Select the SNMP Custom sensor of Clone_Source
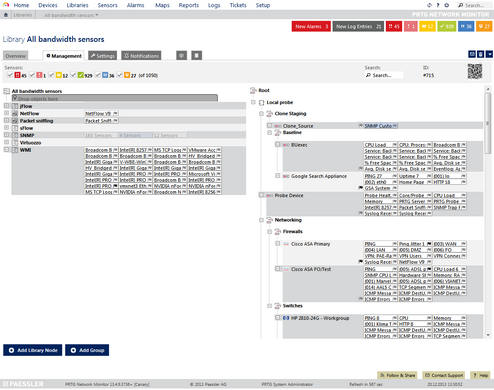The width and height of the screenshot is (494, 390). pyautogui.click(x=381, y=126)
